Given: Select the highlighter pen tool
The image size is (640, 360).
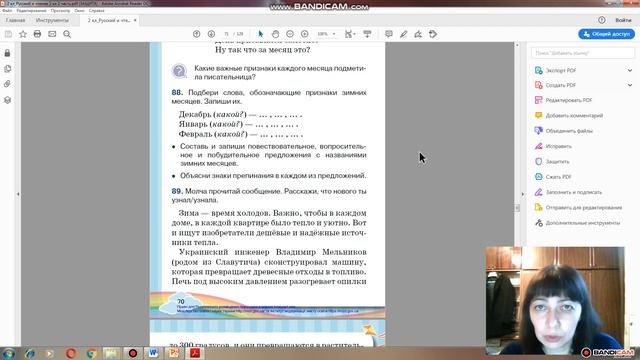Looking at the screenshot, I should click(x=403, y=34).
